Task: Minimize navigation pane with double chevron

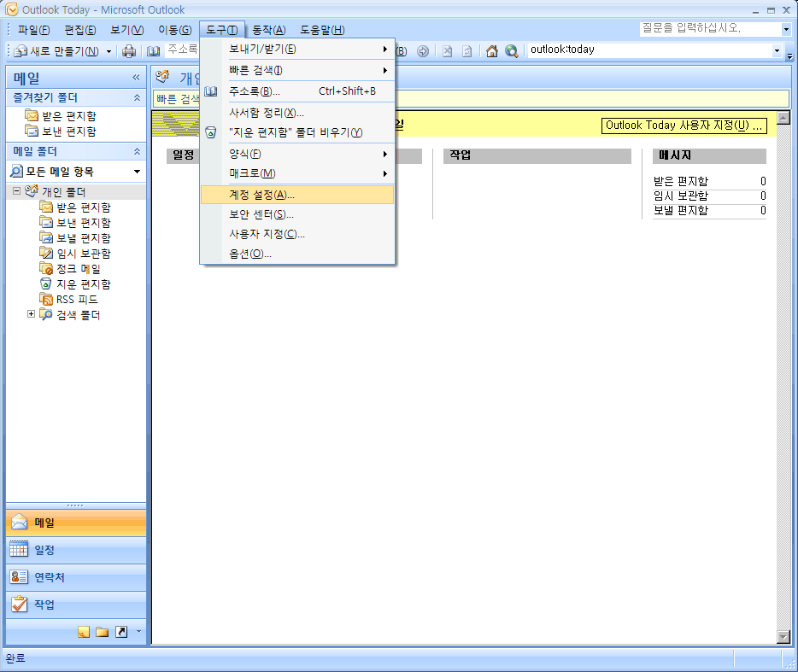Action: pyautogui.click(x=136, y=78)
